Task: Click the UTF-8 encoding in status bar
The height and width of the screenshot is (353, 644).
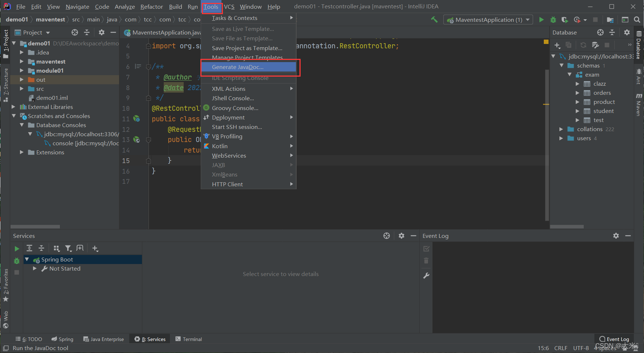Action: 581,348
